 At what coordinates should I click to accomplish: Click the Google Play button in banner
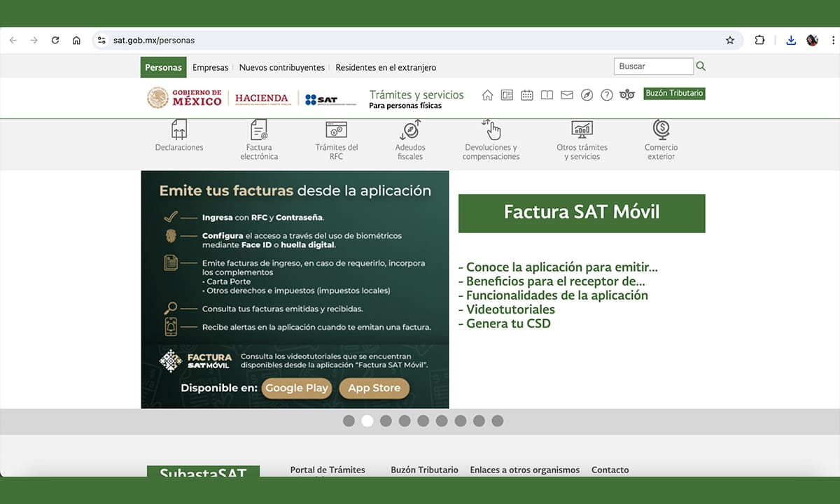click(x=297, y=388)
